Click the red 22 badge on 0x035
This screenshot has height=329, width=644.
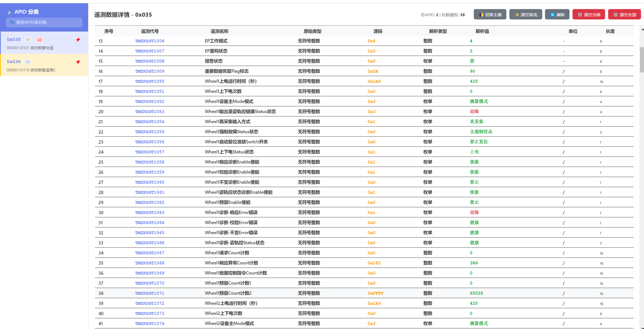pos(39,40)
